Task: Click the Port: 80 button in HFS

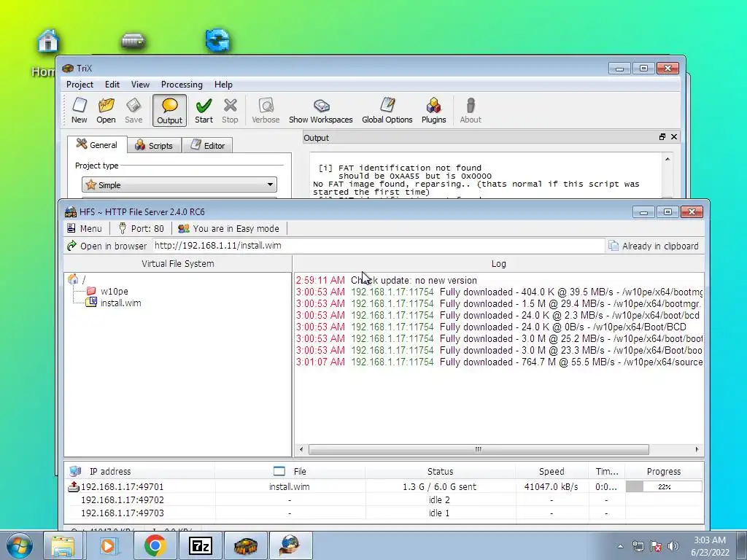Action: (141, 228)
